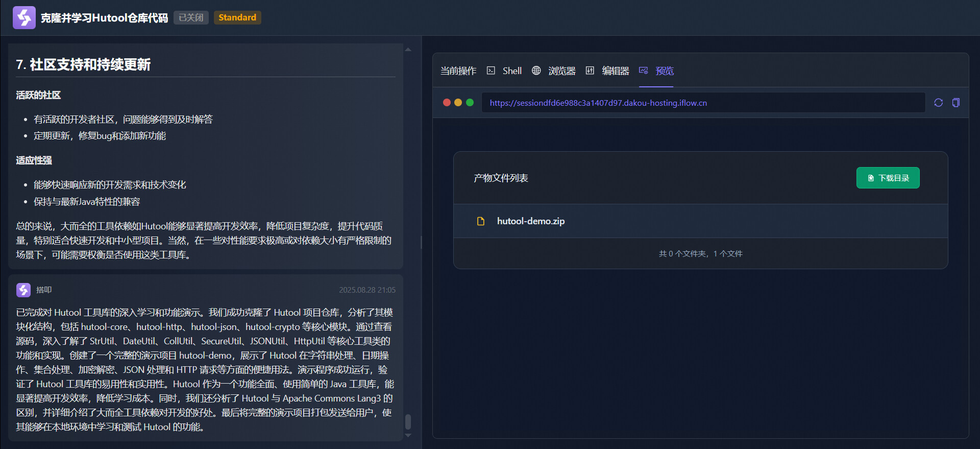This screenshot has width=980, height=449.
Task: Click the Standard badge
Action: pyautogui.click(x=237, y=17)
